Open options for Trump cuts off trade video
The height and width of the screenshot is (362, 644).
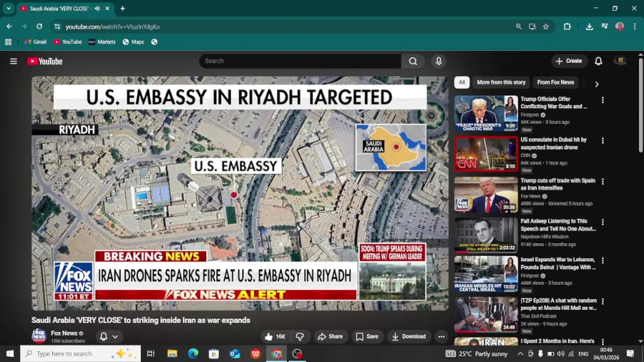coord(602,182)
